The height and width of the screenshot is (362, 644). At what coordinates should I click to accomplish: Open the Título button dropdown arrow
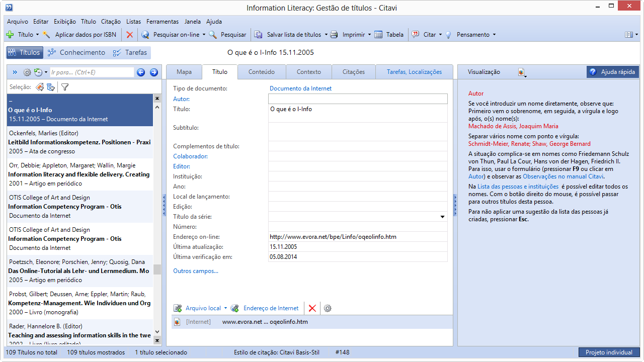pyautogui.click(x=37, y=35)
